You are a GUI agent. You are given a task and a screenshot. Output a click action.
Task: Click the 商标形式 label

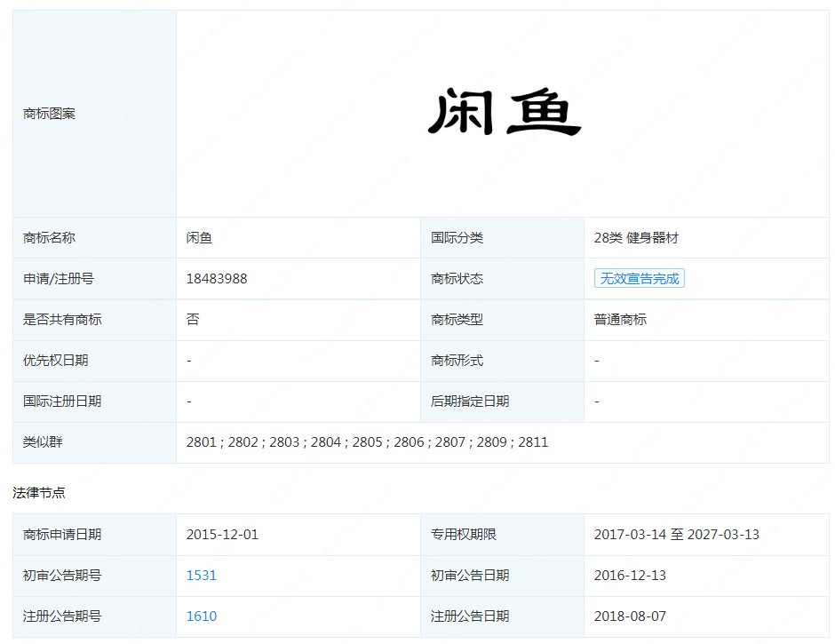click(457, 361)
